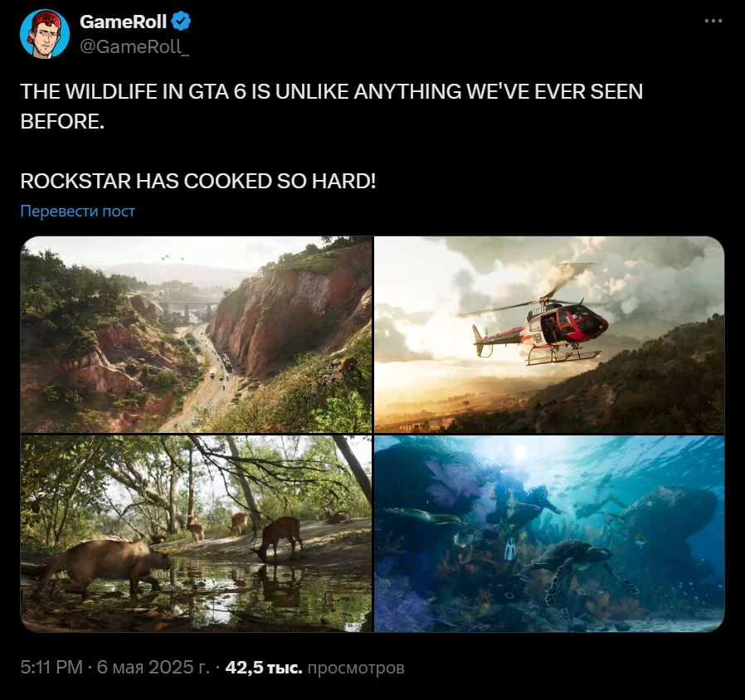Open the three-dot more options menu
This screenshot has width=745, height=700.
(713, 21)
